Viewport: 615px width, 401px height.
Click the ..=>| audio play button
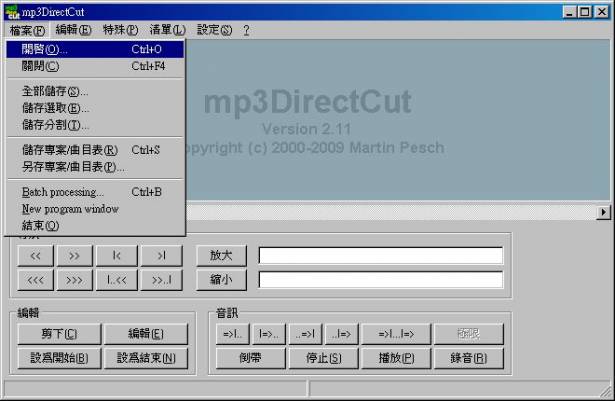pyautogui.click(x=305, y=334)
